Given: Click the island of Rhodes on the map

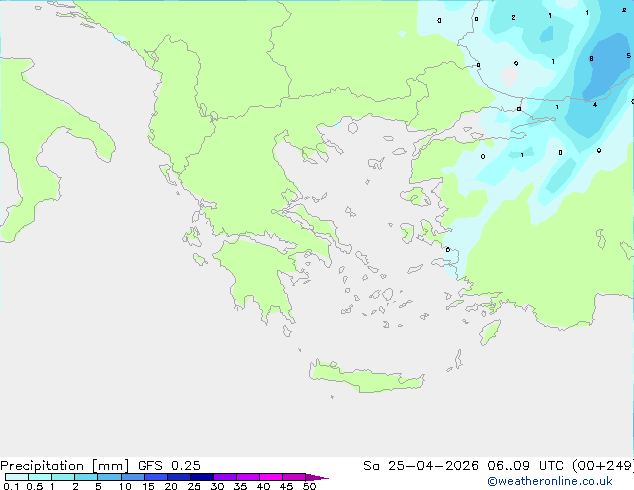Looking at the screenshot, I should 490,332.
